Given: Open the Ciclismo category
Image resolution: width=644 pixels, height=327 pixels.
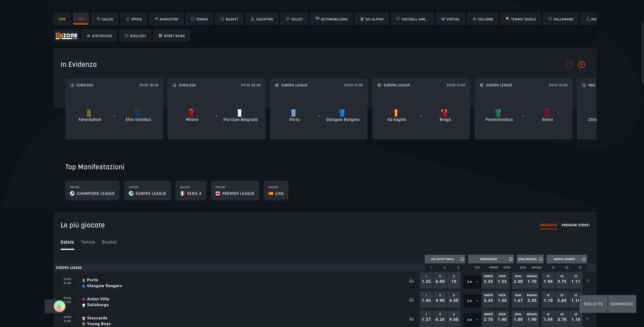Looking at the screenshot, I should click(x=483, y=19).
